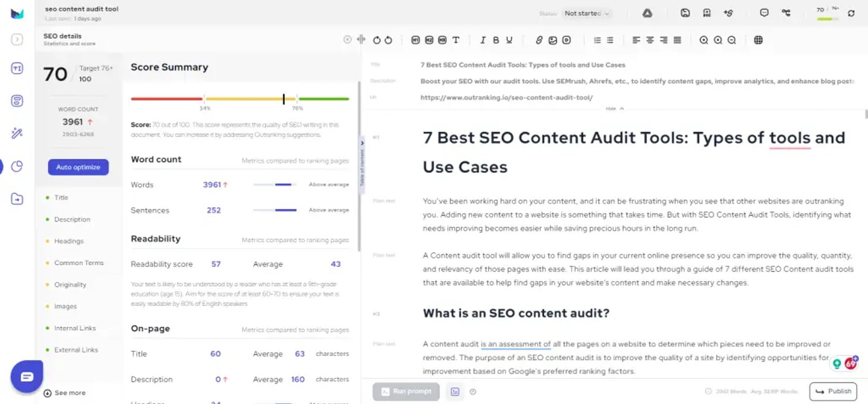Click the header score progress bar
This screenshot has width=868, height=404.
pos(827,19)
